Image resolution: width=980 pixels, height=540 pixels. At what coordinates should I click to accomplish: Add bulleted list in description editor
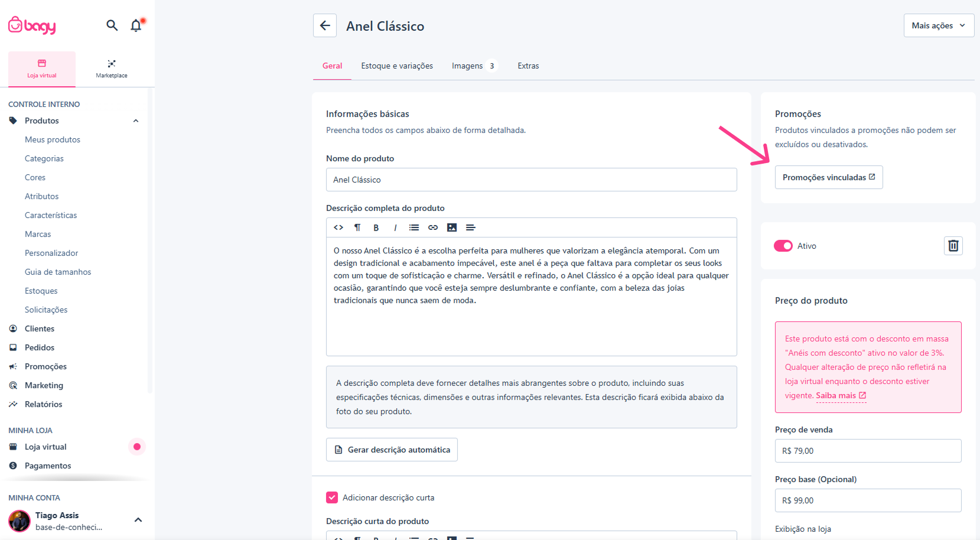(414, 227)
